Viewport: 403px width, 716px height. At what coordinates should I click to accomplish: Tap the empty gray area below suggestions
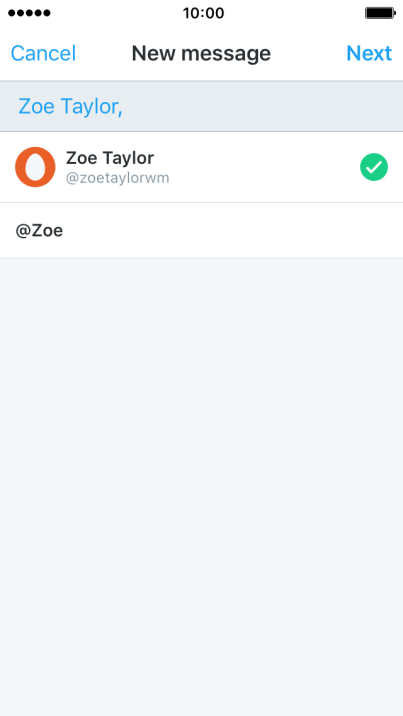pos(201,487)
